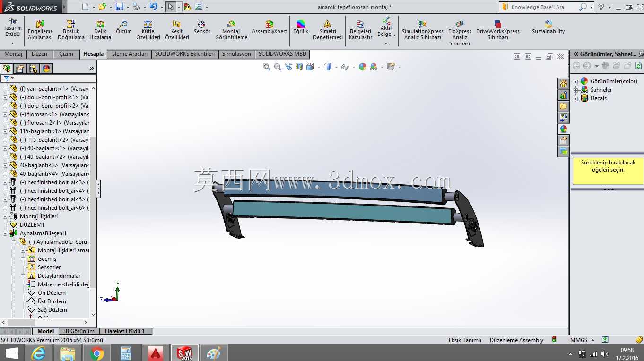Open Kütle Özellikleri mass properties
644x361 pixels.
tap(148, 30)
